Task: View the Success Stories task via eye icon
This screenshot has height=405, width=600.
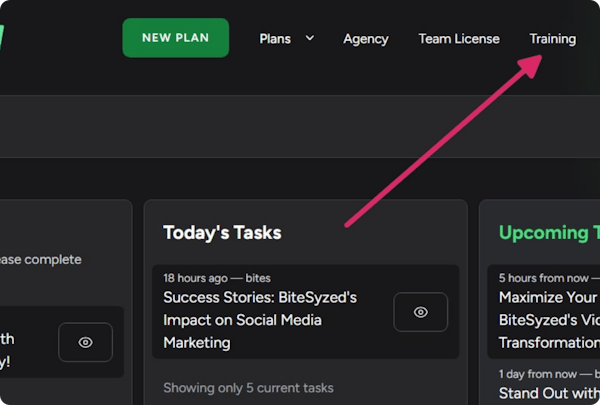Action: coord(420,312)
